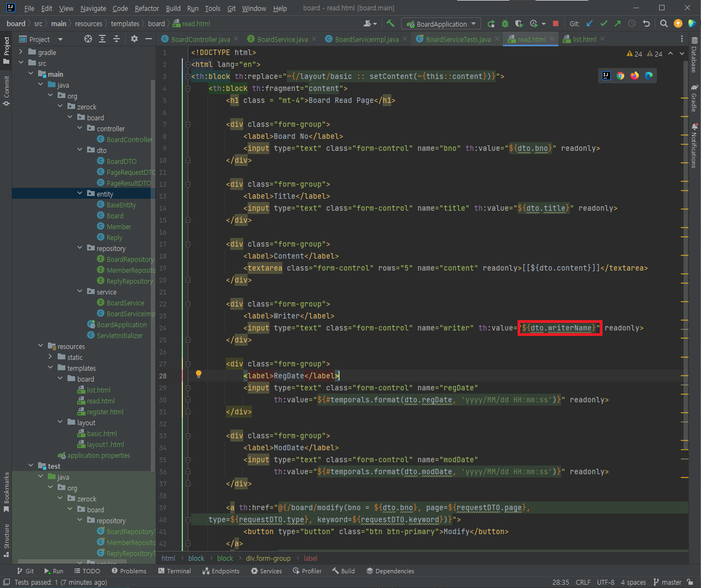The width and height of the screenshot is (701, 588).
Task: Toggle the Gradle side panel
Action: click(x=694, y=98)
